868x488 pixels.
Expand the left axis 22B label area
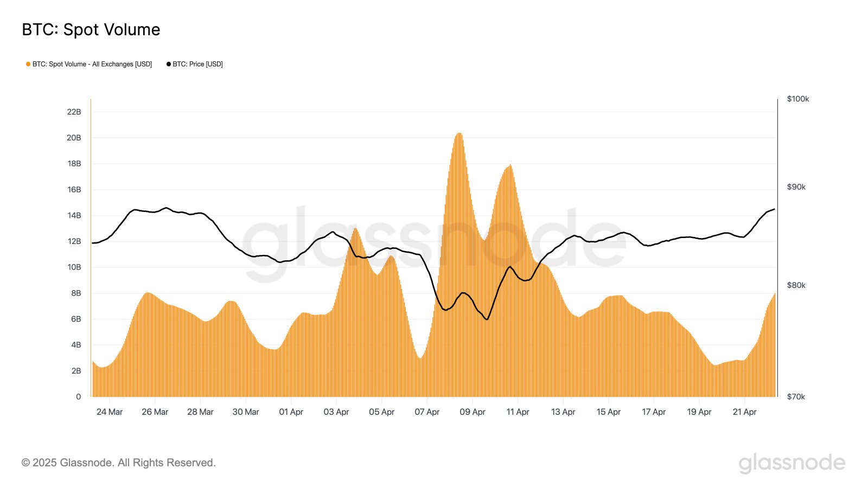[75, 112]
